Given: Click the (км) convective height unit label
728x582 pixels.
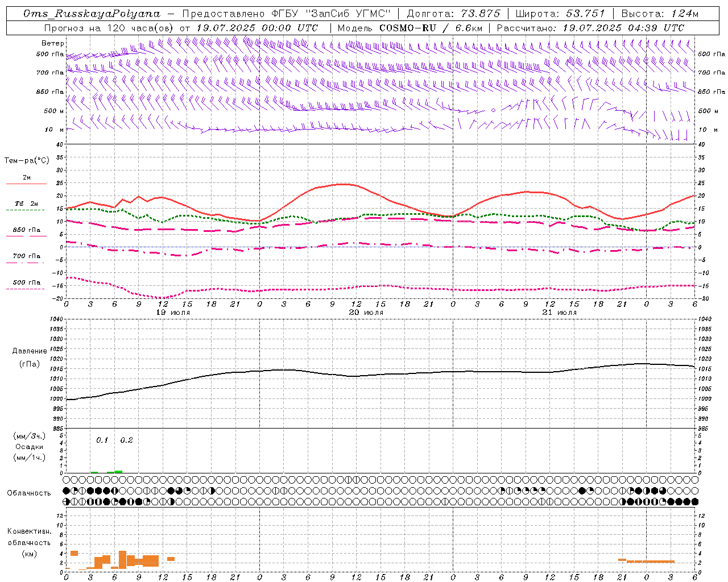Looking at the screenshot, I should [29, 554].
